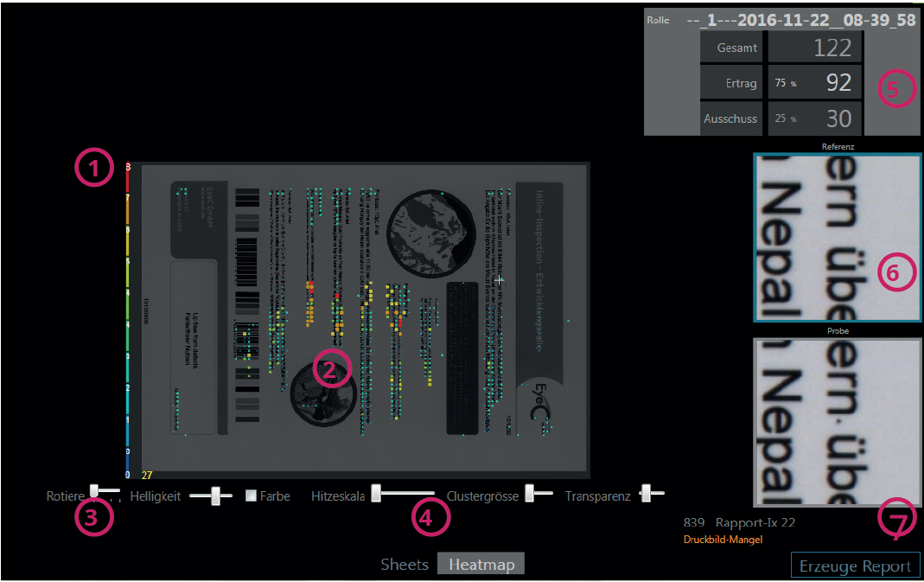Image resolution: width=924 pixels, height=582 pixels.
Task: Click the heat color scale bar
Action: (127, 318)
